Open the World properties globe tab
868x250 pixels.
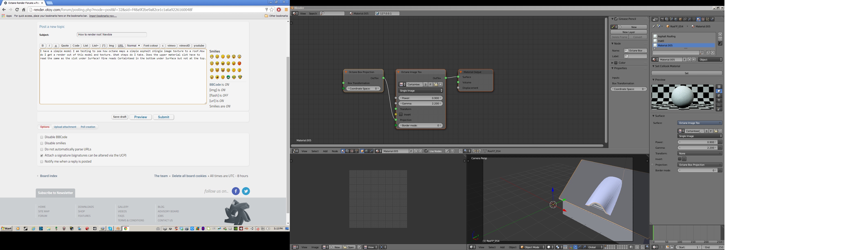[x=676, y=19]
